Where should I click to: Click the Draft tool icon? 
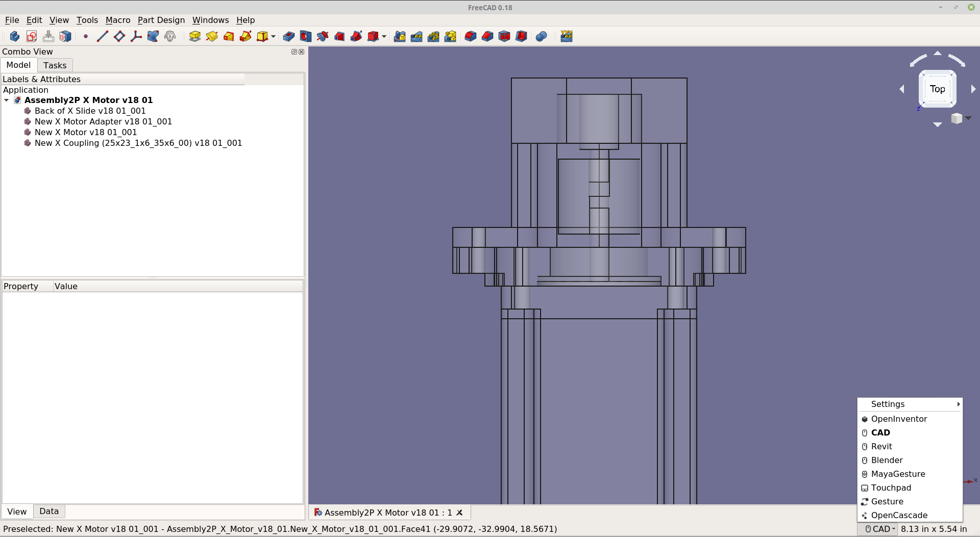[x=504, y=36]
